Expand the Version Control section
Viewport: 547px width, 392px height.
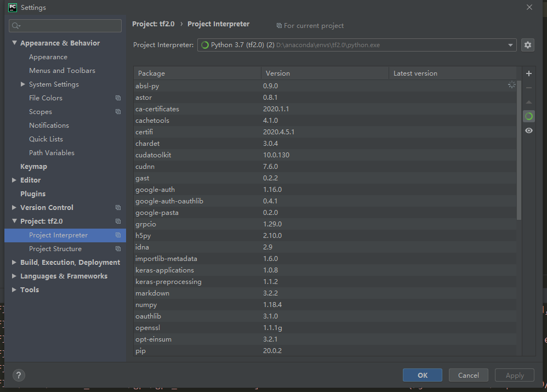click(x=14, y=208)
